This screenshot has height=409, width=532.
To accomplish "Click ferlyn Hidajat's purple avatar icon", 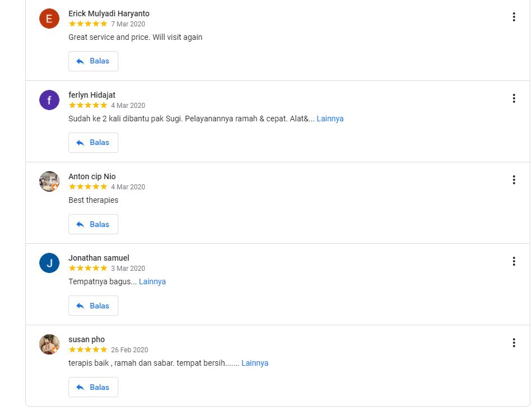I will pyautogui.click(x=49, y=100).
